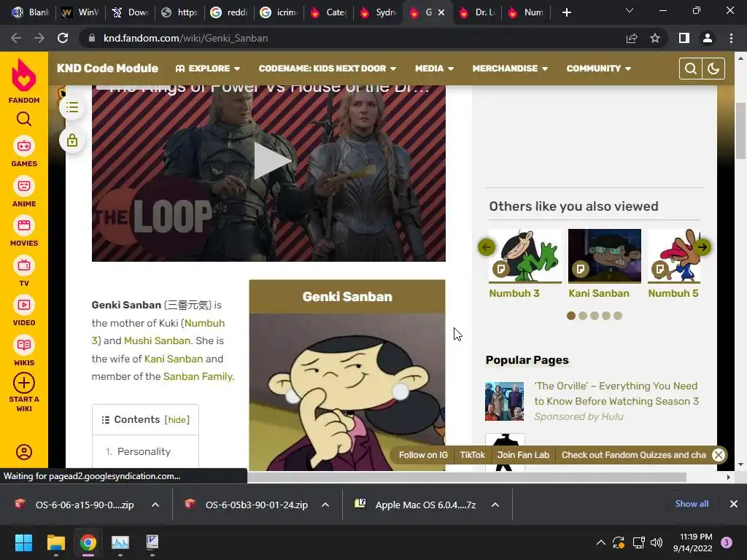Image resolution: width=747 pixels, height=560 pixels.
Task: Open the Sanban Family link
Action: coord(198,377)
